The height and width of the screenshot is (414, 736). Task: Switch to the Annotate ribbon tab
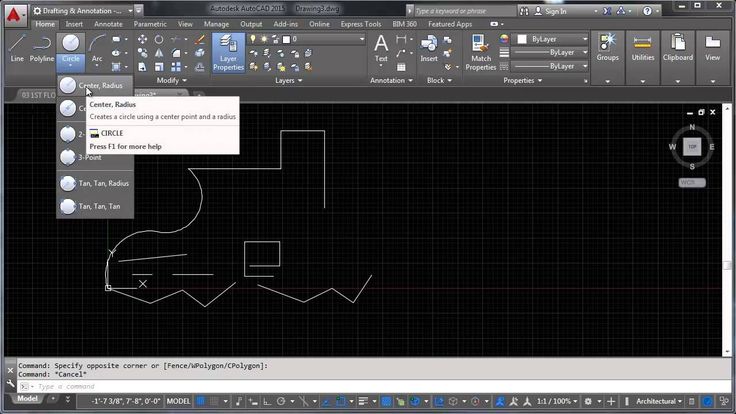(x=108, y=24)
